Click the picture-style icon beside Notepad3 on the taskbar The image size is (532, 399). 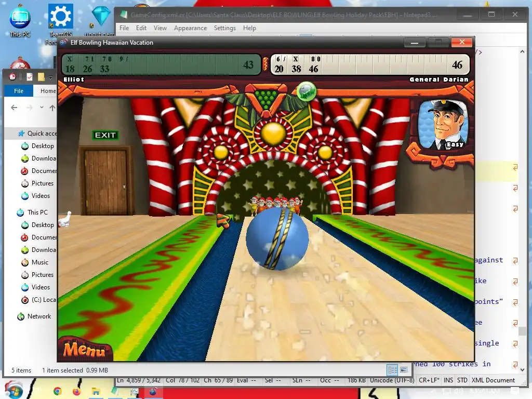(134, 392)
